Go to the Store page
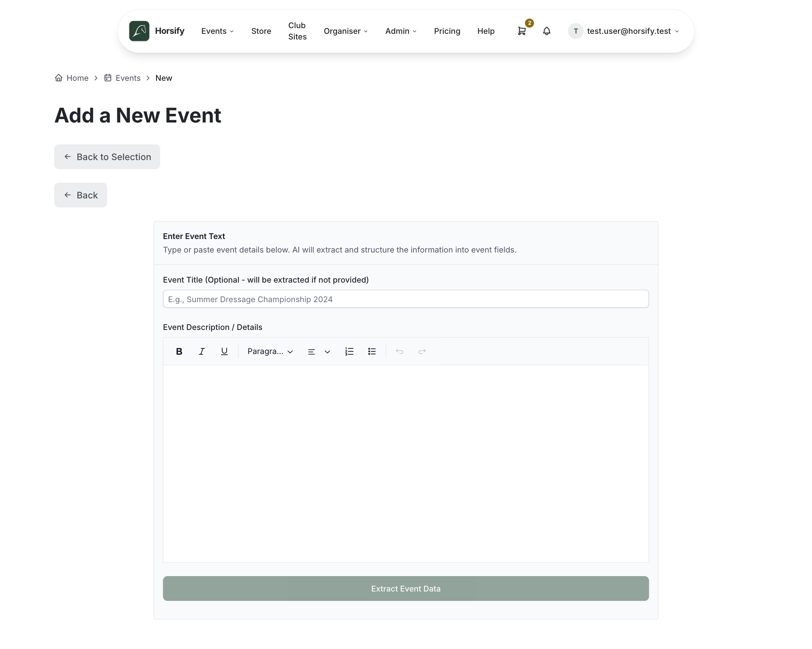This screenshot has width=812, height=649. 261,31
